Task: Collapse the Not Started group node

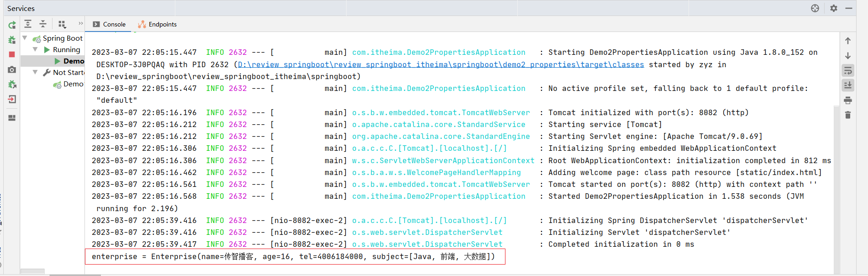Action: coord(35,72)
